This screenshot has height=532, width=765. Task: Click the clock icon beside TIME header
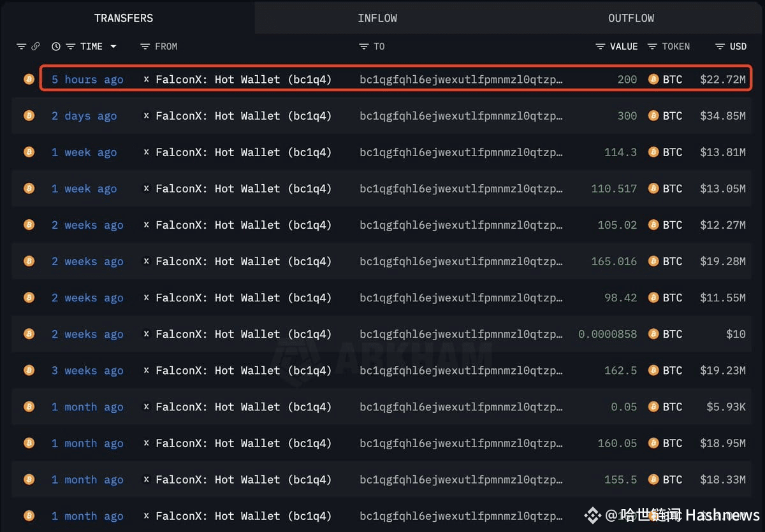pyautogui.click(x=56, y=47)
